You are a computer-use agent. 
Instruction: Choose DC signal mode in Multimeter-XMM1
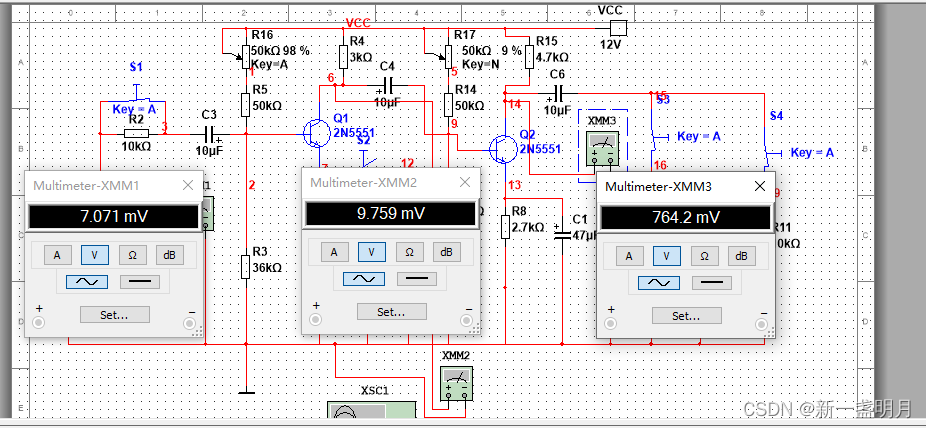point(140,282)
